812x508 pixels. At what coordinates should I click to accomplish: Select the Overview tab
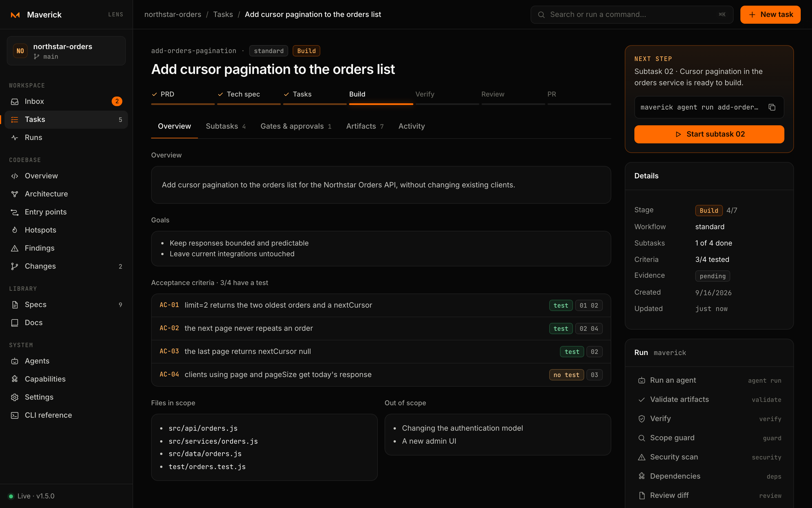click(174, 126)
